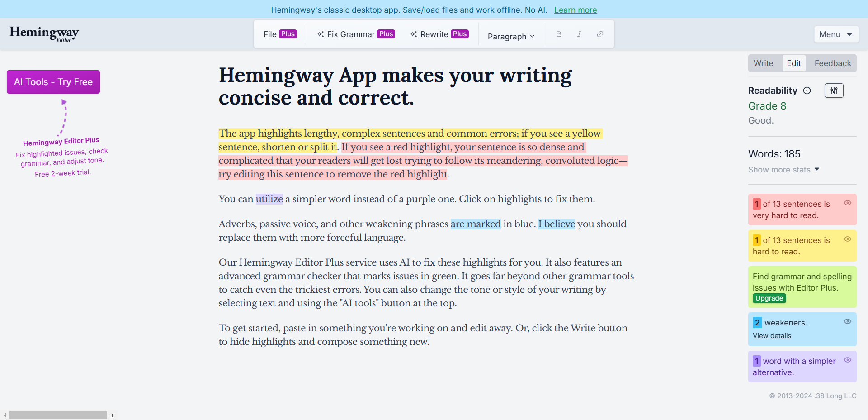Image resolution: width=868 pixels, height=420 pixels.
Task: Click the red highlighted sentence
Action: pyautogui.click(x=423, y=161)
